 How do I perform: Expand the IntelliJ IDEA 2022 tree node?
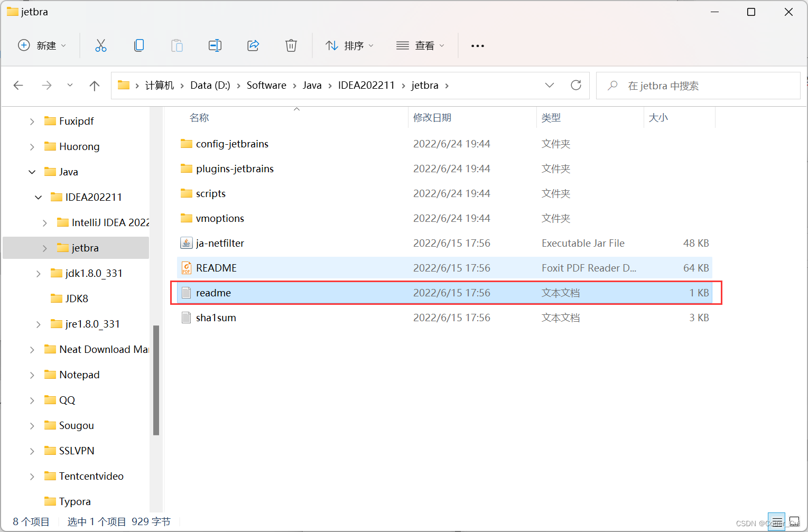tap(44, 223)
